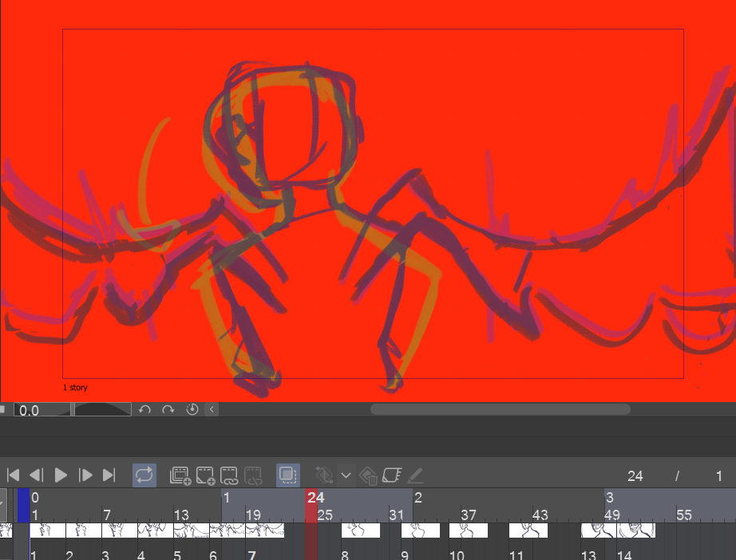Click the current frame field showing 24
This screenshot has height=560, width=736.
635,476
